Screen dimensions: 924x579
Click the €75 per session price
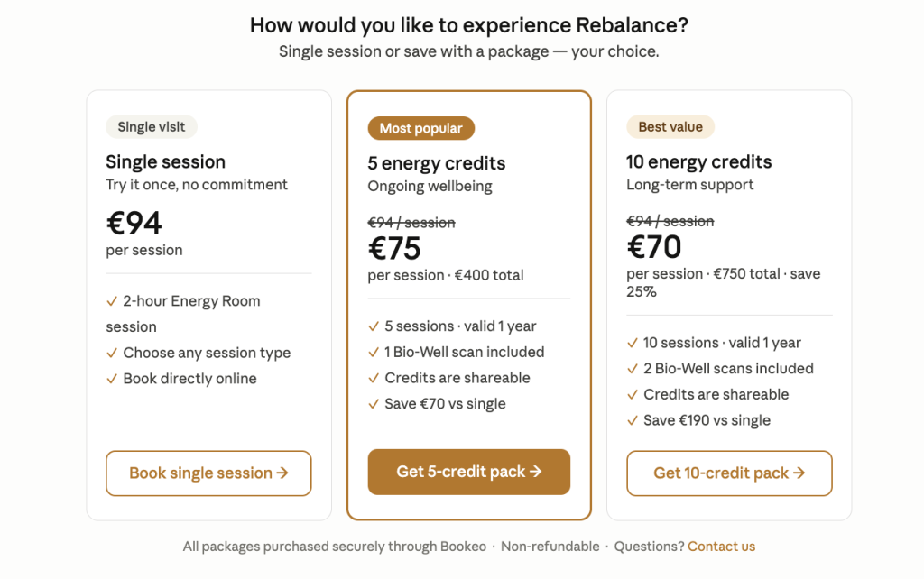pyautogui.click(x=394, y=248)
